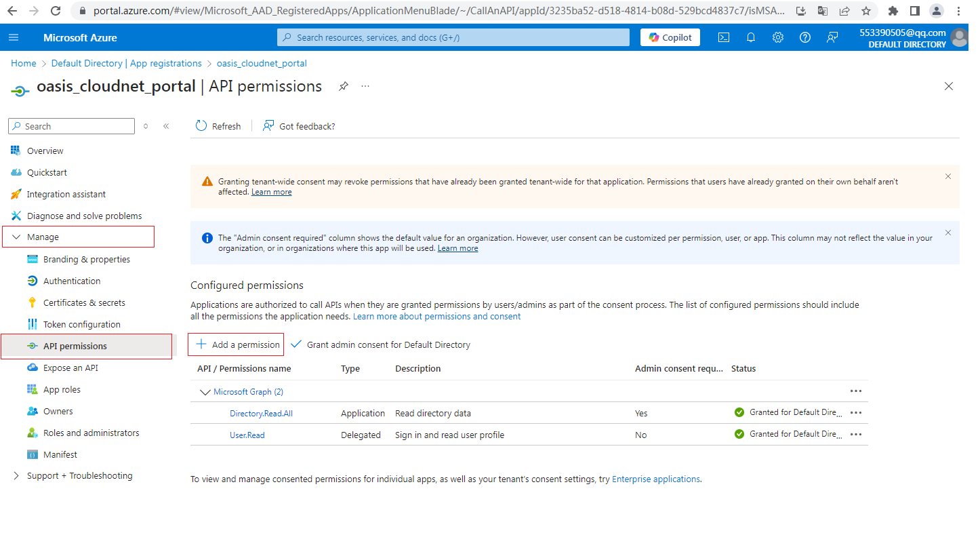980x554 pixels.
Task: Collapse the left menu with double chevron
Action: pos(166,126)
